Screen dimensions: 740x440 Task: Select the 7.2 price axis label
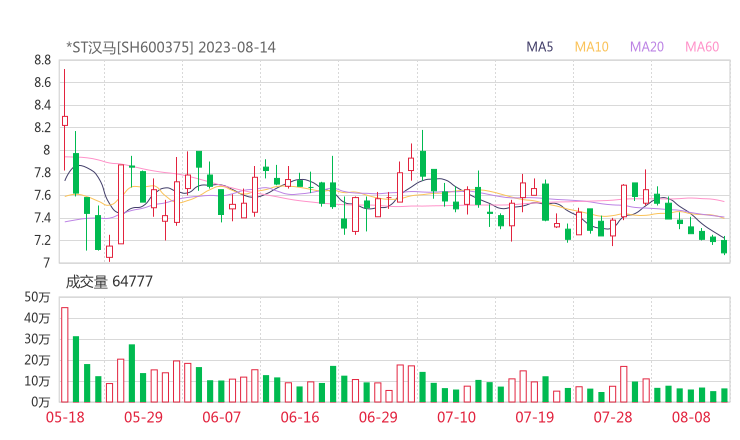coord(42,240)
